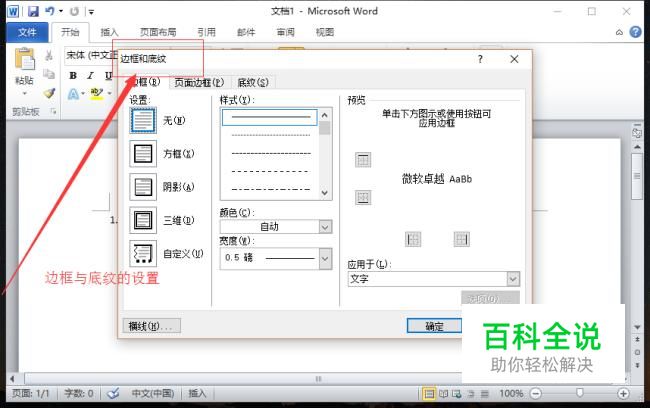650x408 pixels.
Task: Click the Text Effects letter A icon
Action: point(73,94)
